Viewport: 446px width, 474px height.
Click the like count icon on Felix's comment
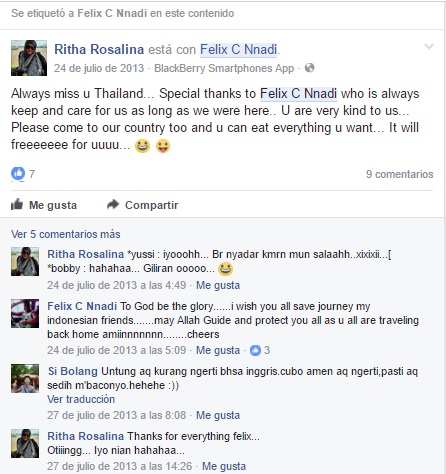255,350
